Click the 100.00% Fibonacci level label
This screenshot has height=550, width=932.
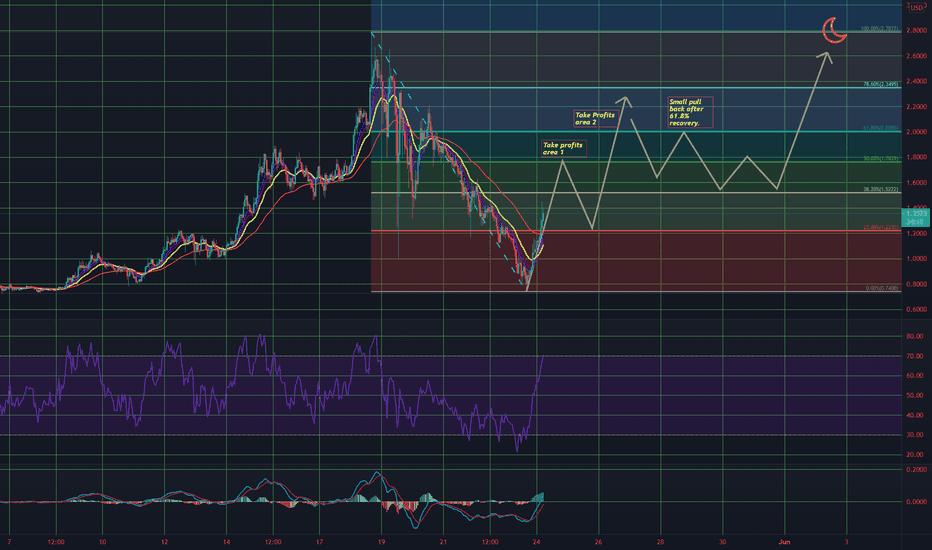pos(879,29)
